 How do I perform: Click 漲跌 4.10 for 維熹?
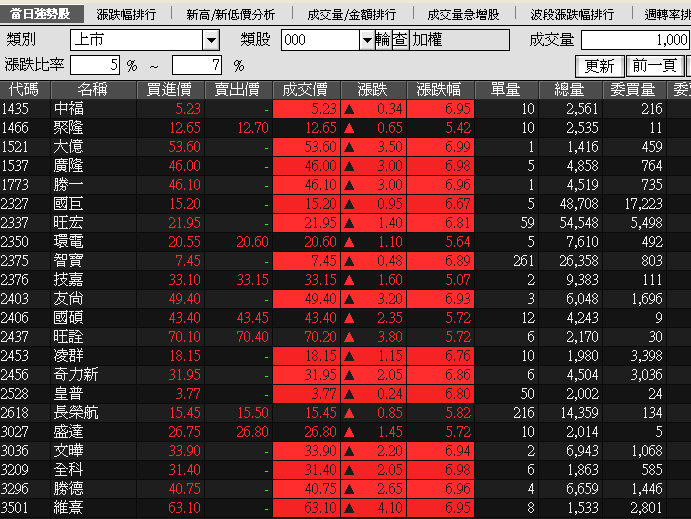(390, 508)
